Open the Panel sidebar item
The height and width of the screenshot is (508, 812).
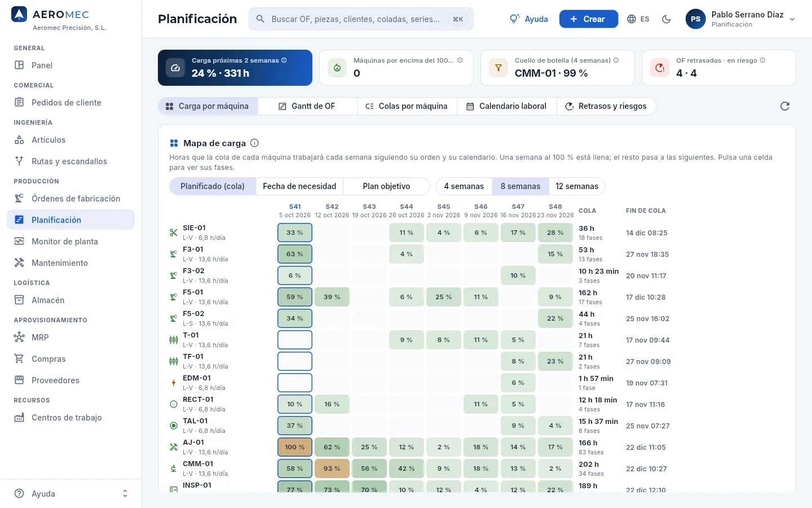point(70,65)
